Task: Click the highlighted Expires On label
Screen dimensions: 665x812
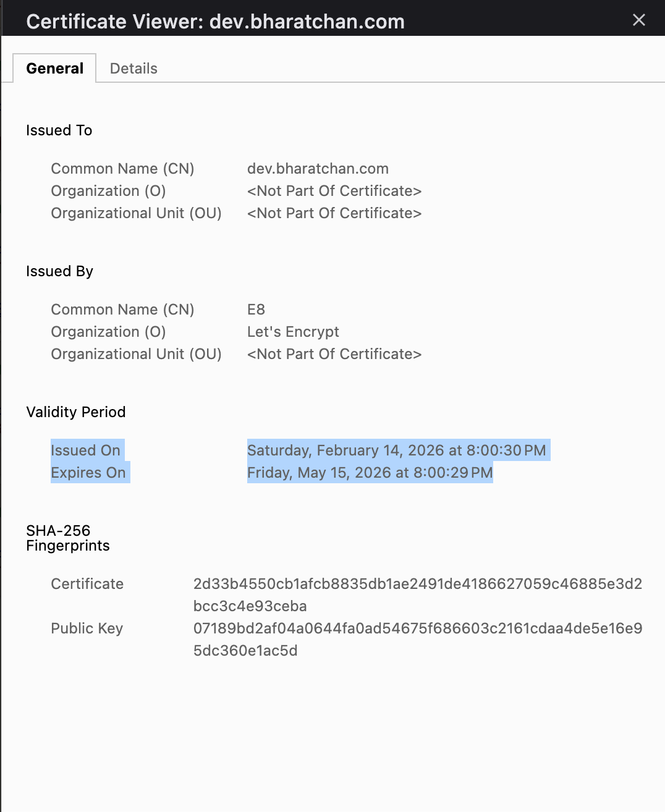Action: click(88, 473)
